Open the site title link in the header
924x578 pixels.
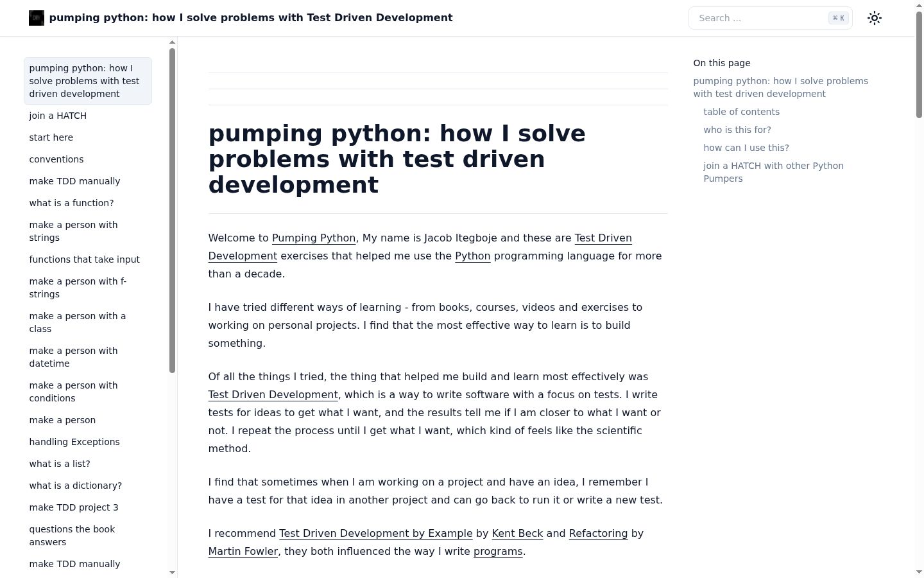tap(251, 18)
